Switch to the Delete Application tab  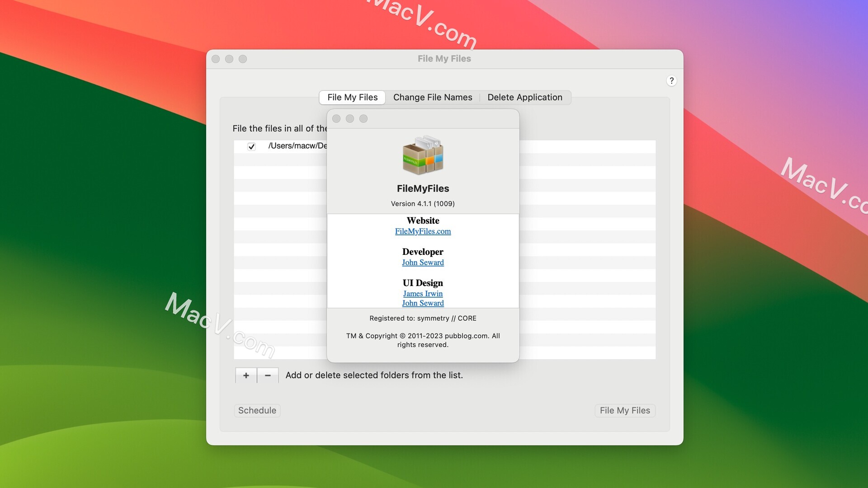pyautogui.click(x=525, y=97)
